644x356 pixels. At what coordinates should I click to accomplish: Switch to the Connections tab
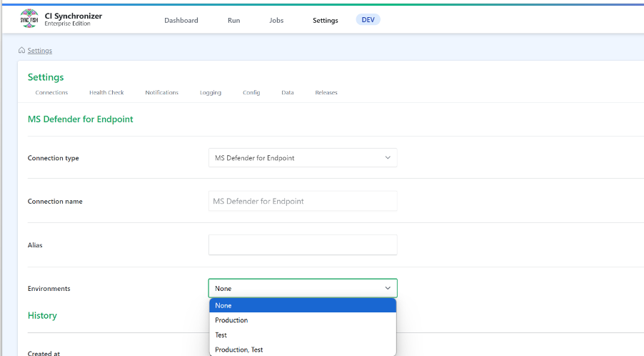(51, 92)
